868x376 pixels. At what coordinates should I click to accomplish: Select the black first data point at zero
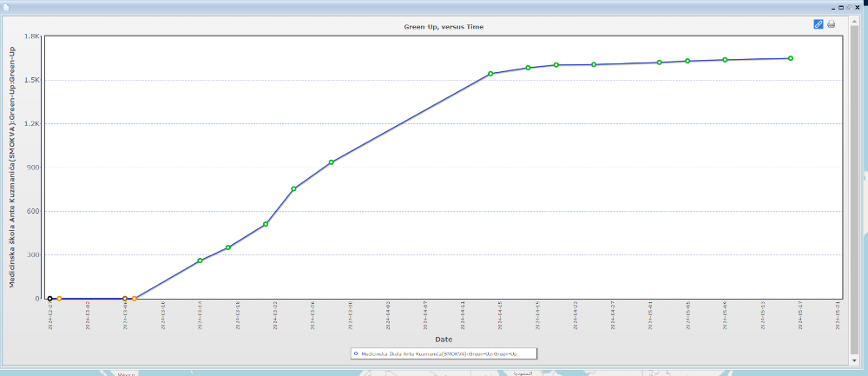[50, 299]
